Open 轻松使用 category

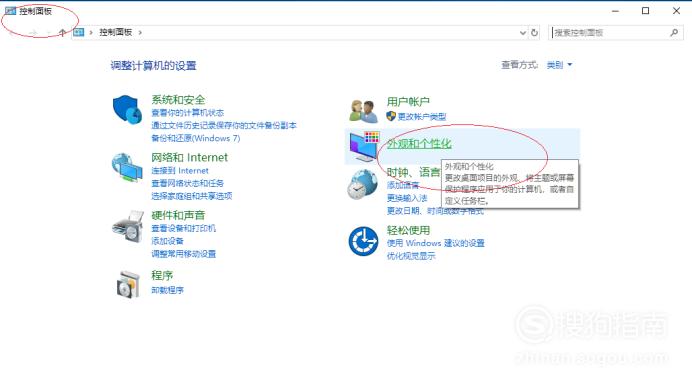(408, 230)
